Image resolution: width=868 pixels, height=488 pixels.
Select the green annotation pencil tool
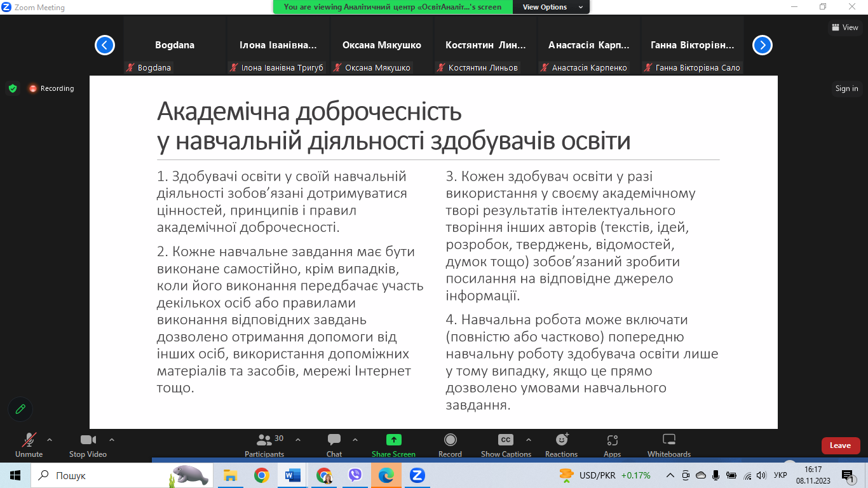click(20, 409)
